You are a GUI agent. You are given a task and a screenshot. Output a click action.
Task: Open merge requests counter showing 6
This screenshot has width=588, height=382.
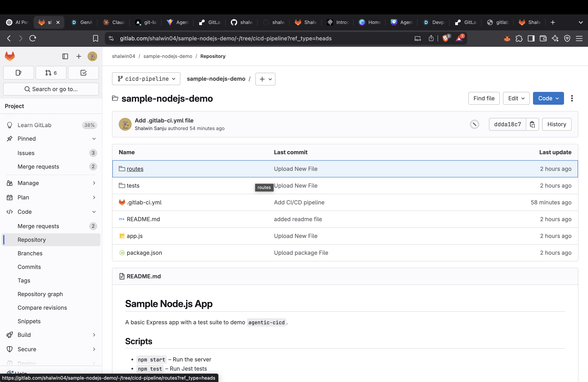51,73
